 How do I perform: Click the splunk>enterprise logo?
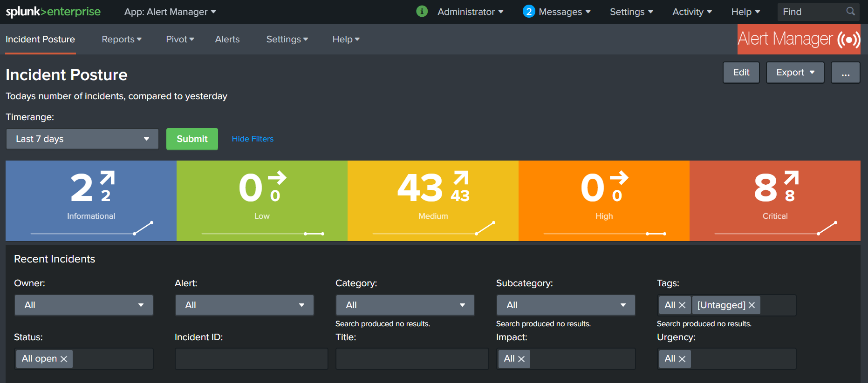(x=53, y=12)
